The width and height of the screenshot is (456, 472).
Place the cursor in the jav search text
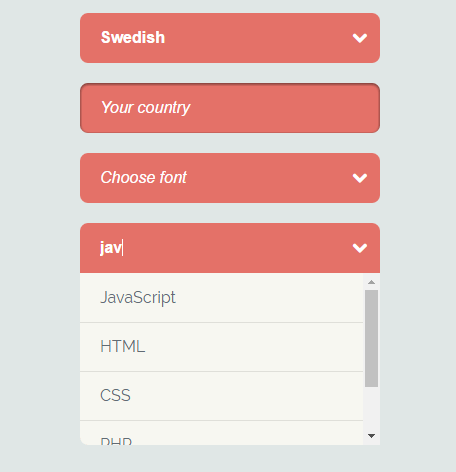click(111, 248)
